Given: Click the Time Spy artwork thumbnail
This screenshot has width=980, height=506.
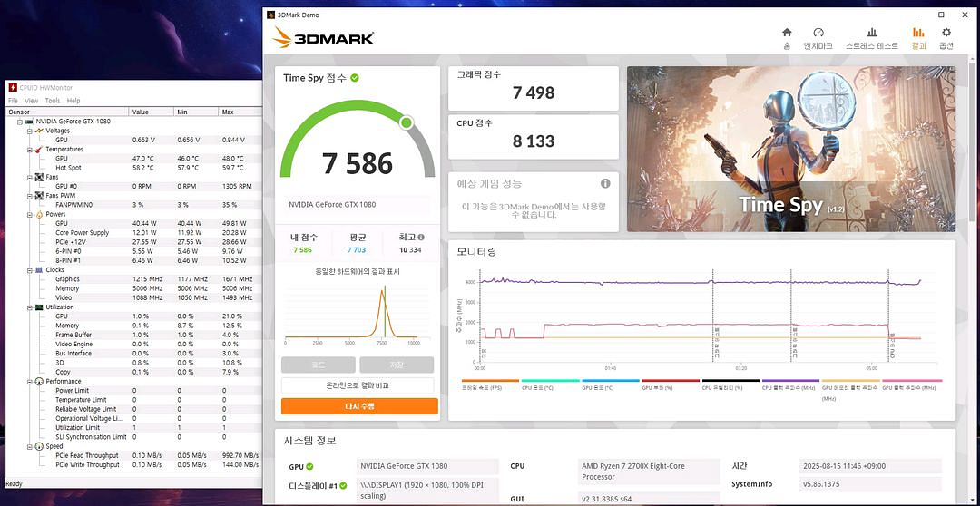Looking at the screenshot, I should (790, 149).
